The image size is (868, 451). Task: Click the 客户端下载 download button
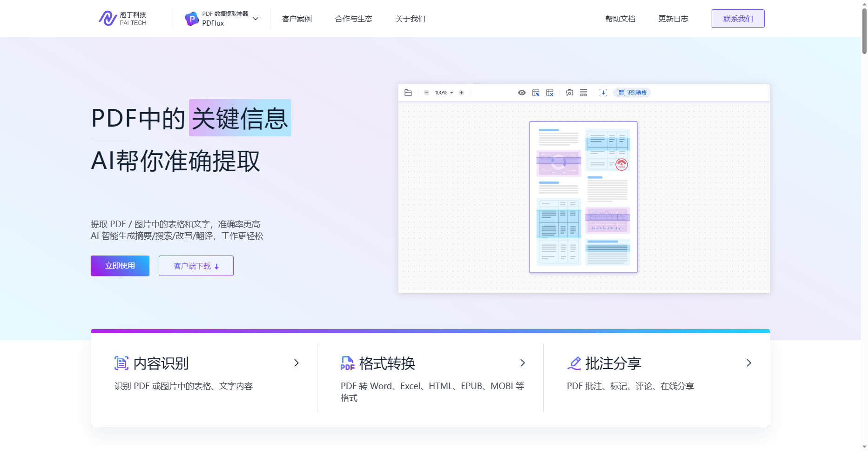coord(196,266)
